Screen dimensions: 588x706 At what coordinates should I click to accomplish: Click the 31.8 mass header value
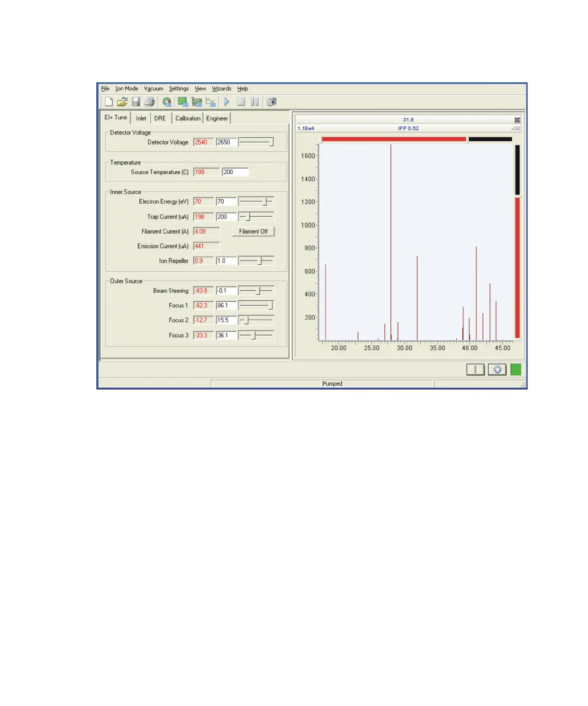tap(408, 120)
